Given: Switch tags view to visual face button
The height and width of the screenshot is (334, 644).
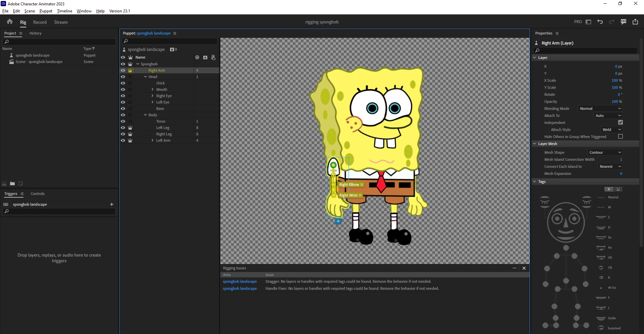Looking at the screenshot, I should pyautogui.click(x=618, y=189).
